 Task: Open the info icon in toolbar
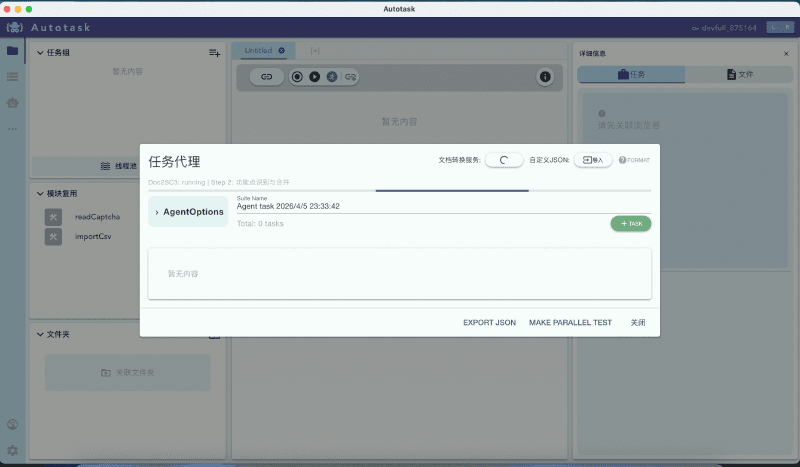point(545,76)
